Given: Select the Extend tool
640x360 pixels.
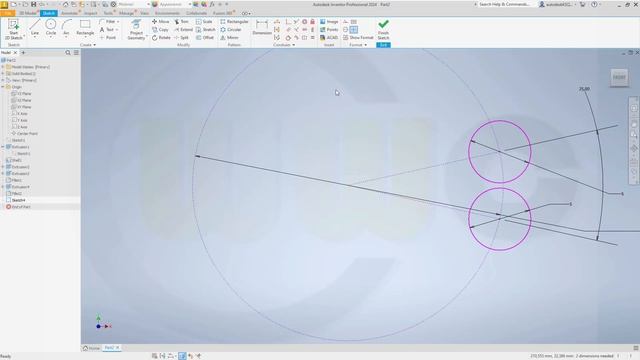Looking at the screenshot, I should tap(183, 30).
